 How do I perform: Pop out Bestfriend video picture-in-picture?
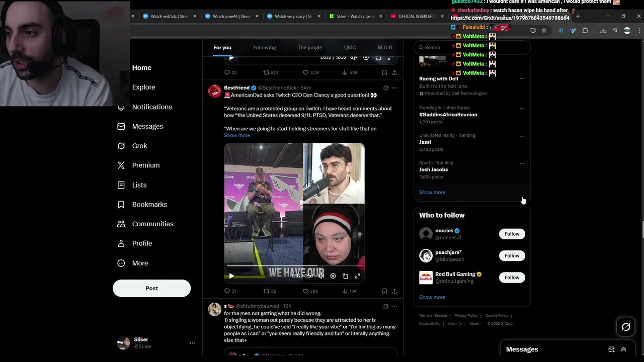(345, 276)
